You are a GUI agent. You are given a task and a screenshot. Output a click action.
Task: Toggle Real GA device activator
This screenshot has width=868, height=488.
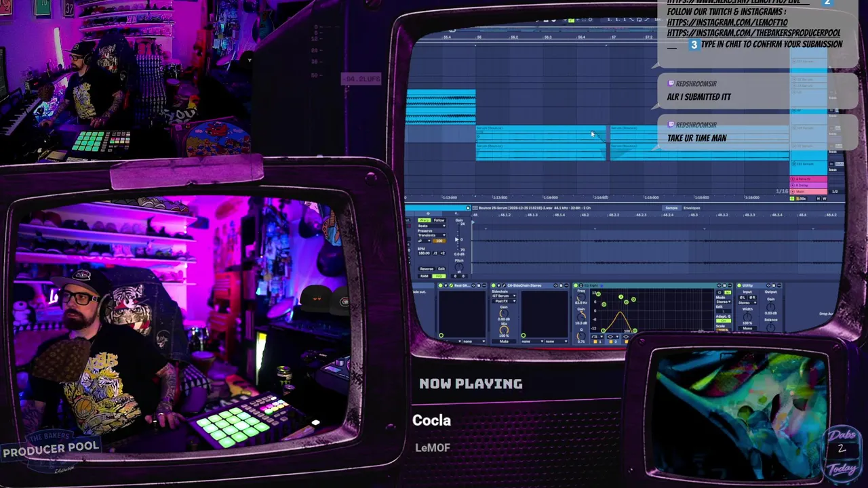pyautogui.click(x=441, y=285)
